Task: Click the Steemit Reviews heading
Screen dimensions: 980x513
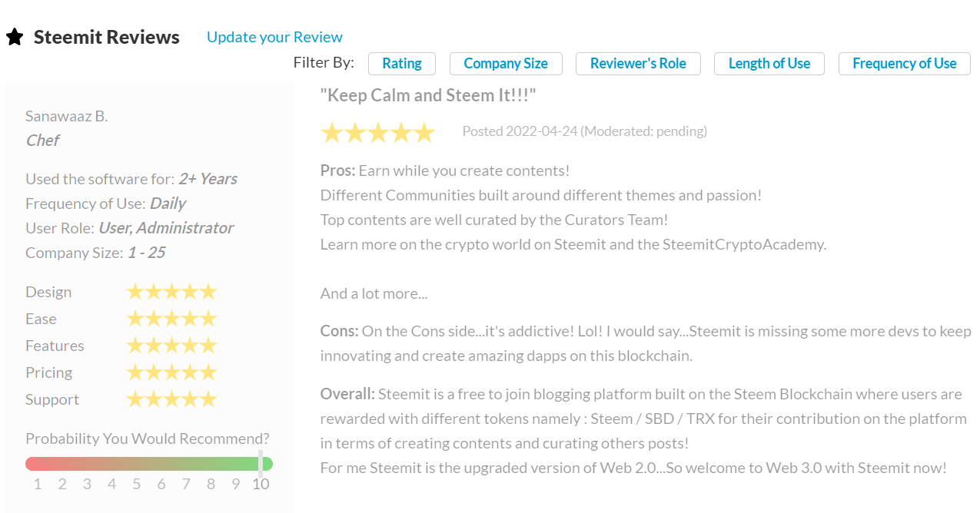Action: coord(107,37)
